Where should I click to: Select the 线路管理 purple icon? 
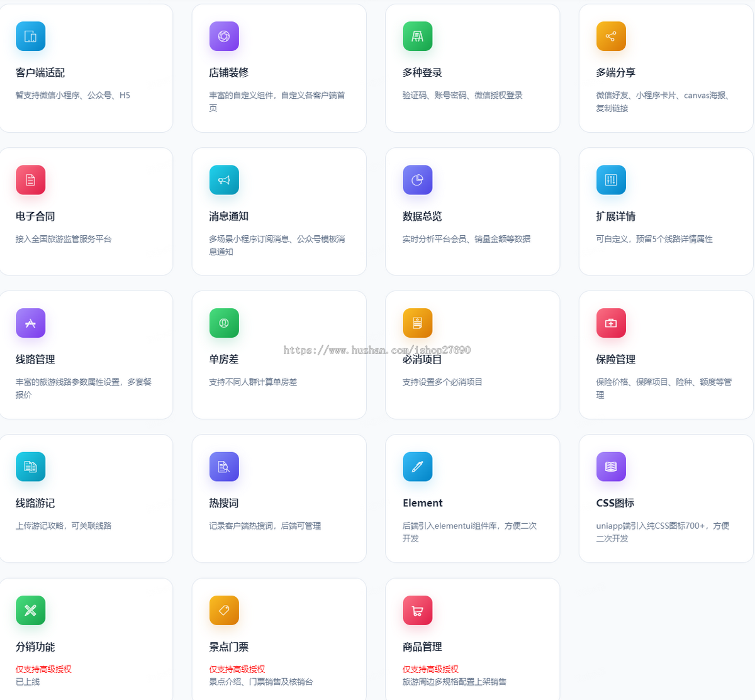pos(30,323)
